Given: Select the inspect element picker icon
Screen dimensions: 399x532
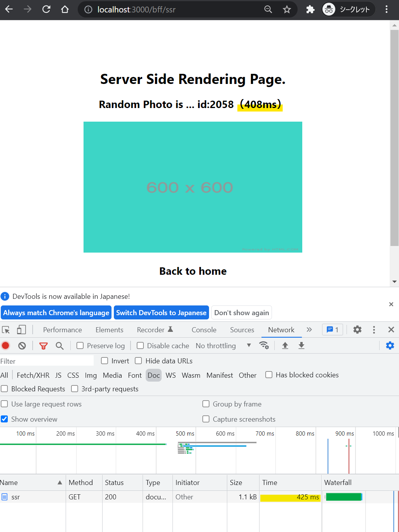Looking at the screenshot, I should [6, 330].
